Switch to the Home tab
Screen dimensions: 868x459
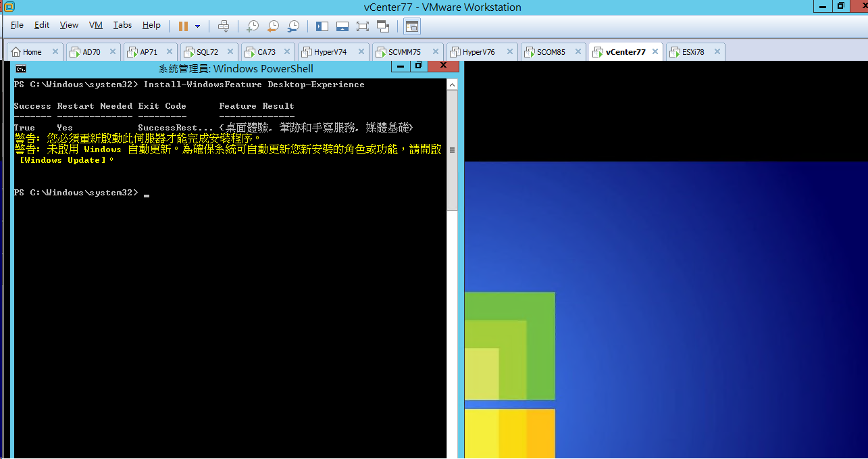tap(35, 52)
